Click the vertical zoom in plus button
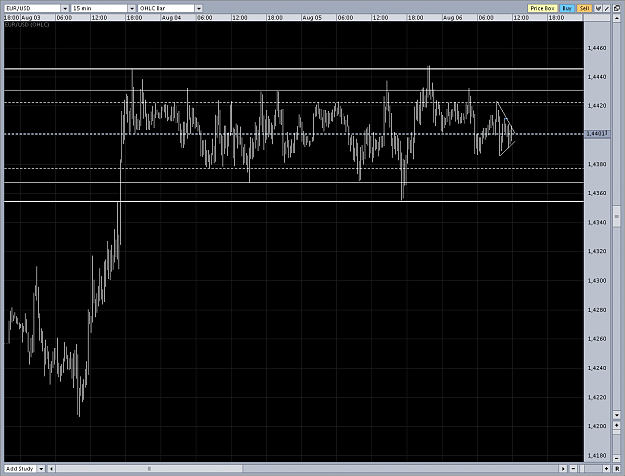The height and width of the screenshot is (476, 625). tap(617, 425)
